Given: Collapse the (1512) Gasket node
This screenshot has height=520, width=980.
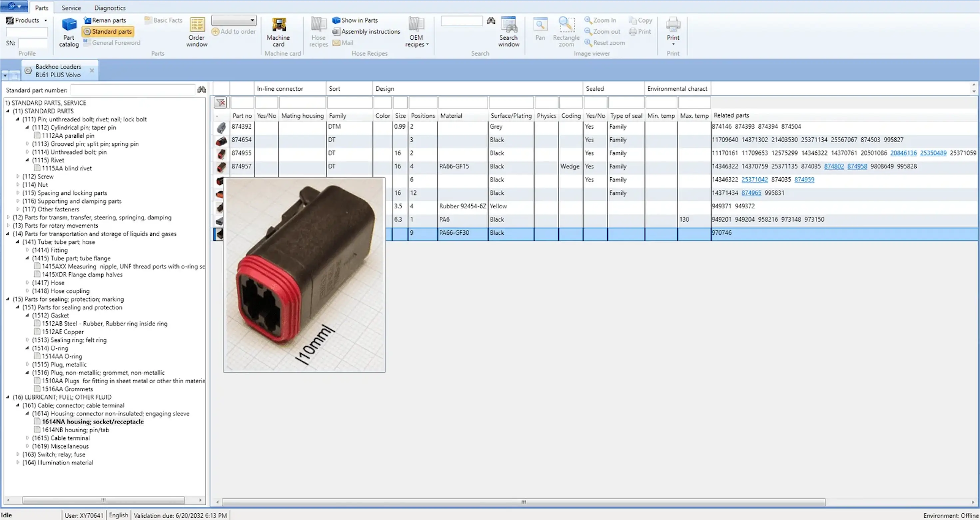Looking at the screenshot, I should click(27, 315).
